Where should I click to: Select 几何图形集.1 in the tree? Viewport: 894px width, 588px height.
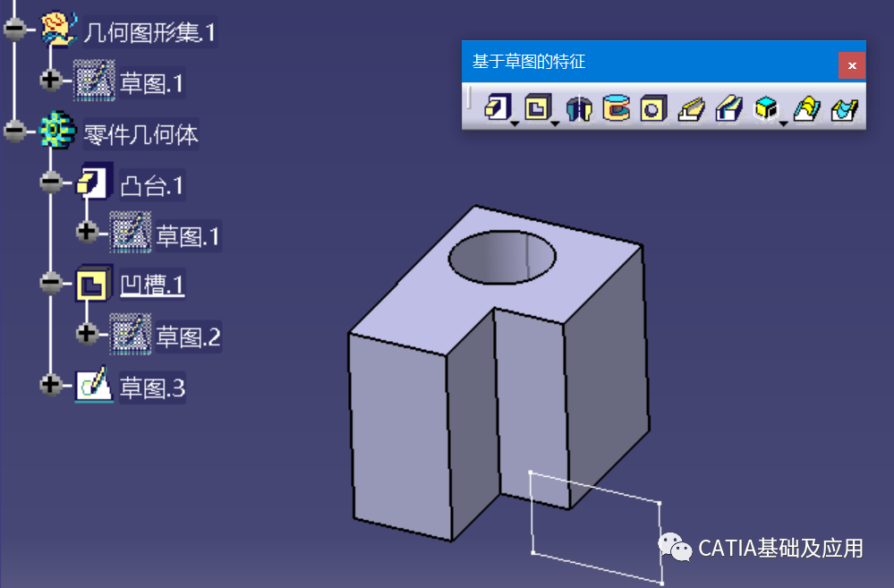coord(149,32)
